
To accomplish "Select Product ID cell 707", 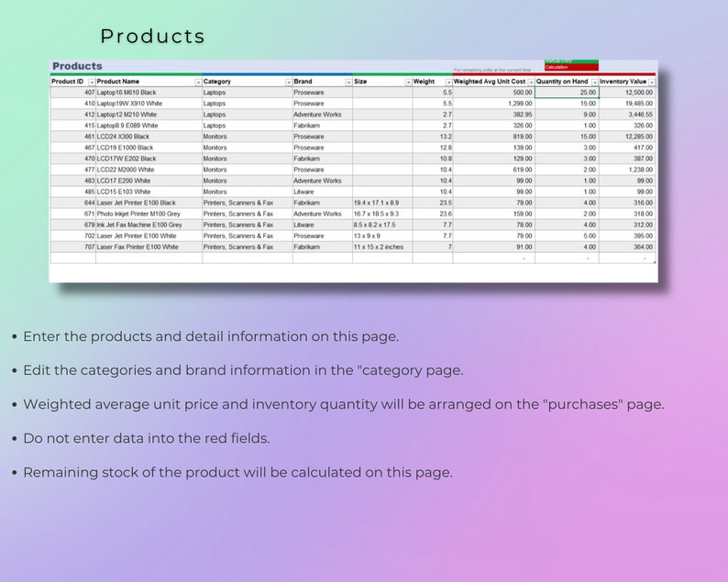I will [73, 247].
